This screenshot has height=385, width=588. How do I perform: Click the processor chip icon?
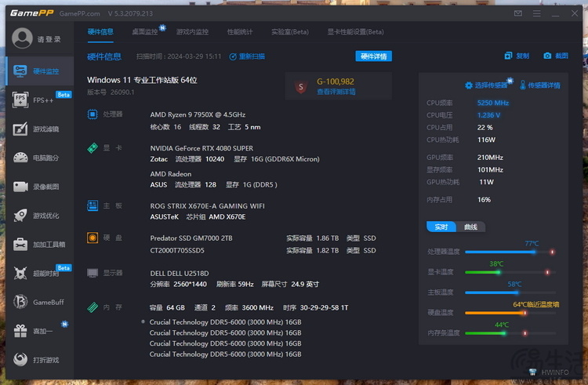[x=93, y=114]
